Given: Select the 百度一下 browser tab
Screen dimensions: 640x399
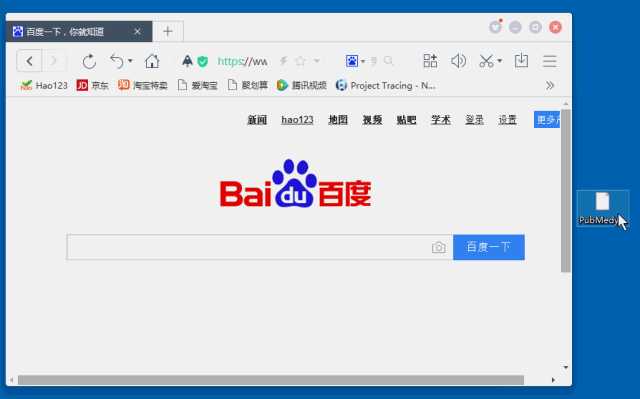Looking at the screenshot, I should click(x=79, y=31).
